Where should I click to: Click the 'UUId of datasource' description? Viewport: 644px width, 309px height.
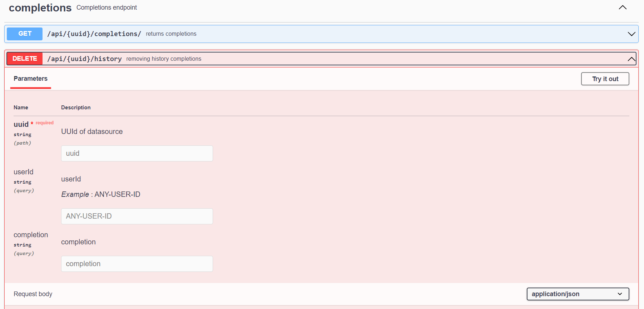[x=92, y=131]
